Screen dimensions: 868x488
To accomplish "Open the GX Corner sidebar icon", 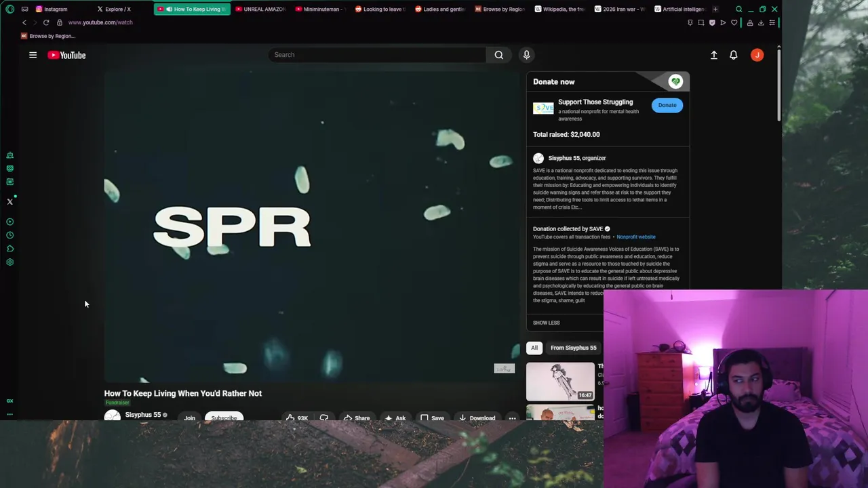I will pos(9,401).
